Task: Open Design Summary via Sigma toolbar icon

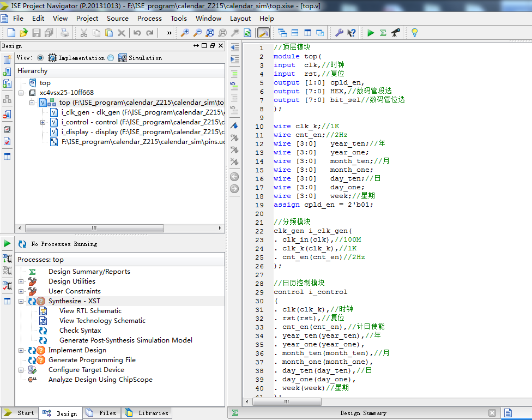Action: tap(383, 33)
